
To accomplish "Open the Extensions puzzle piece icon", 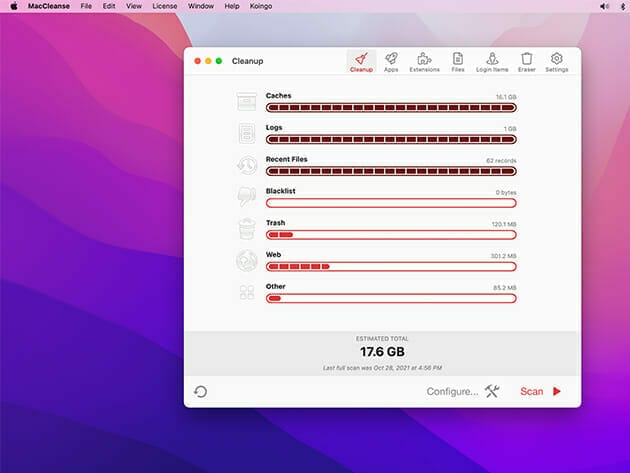I will (424, 61).
